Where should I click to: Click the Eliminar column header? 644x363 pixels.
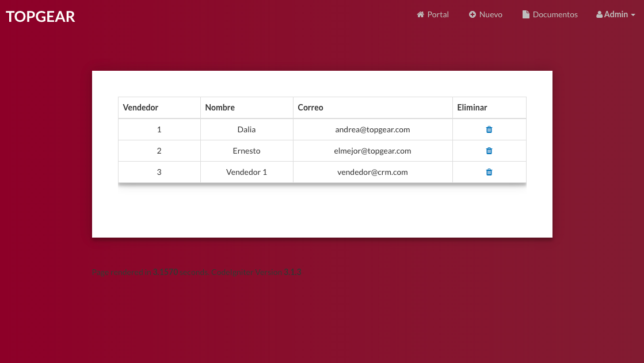click(x=472, y=108)
